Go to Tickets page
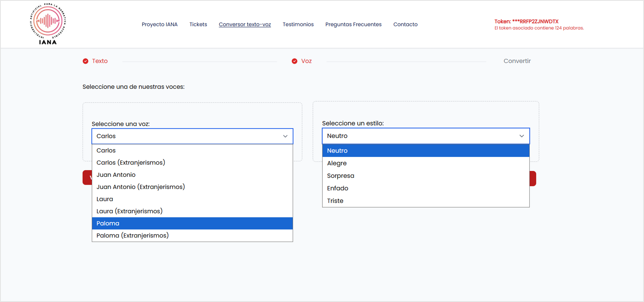The image size is (644, 302). (198, 24)
